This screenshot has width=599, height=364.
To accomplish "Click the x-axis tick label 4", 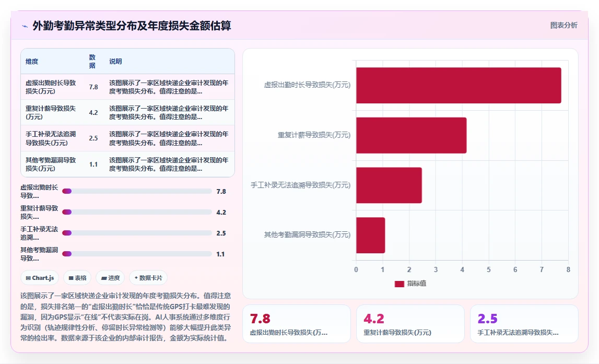I will tap(462, 269).
